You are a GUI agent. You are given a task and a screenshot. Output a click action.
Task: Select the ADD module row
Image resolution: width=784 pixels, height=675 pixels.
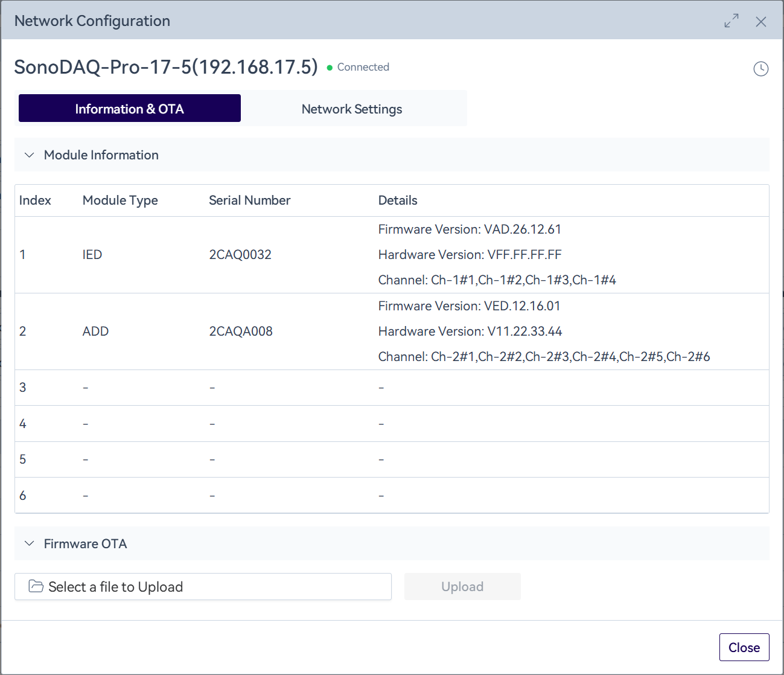pos(95,331)
